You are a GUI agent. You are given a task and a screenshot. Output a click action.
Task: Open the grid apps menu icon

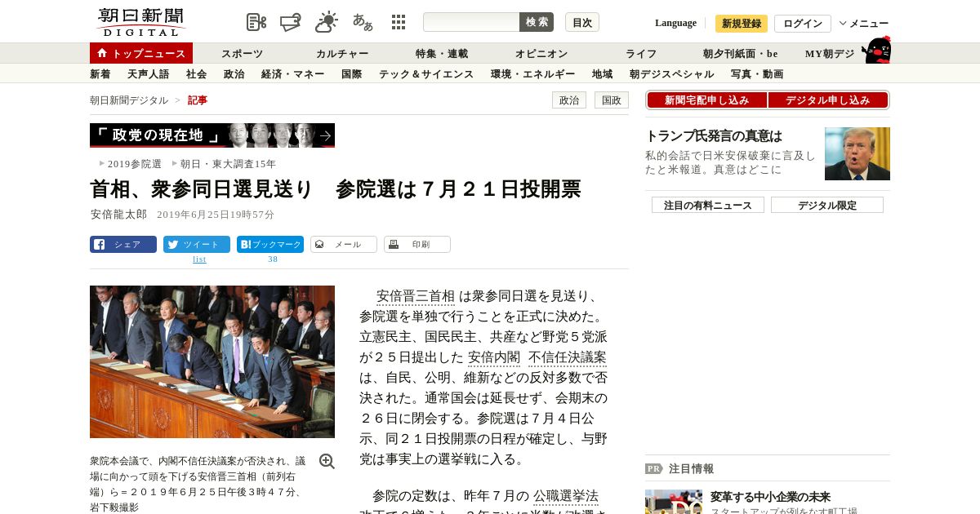[399, 22]
